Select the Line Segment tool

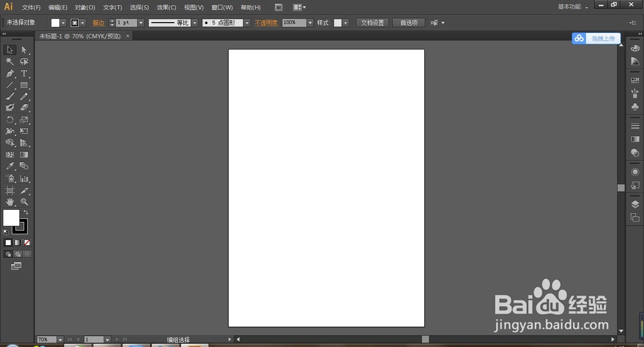(x=10, y=86)
